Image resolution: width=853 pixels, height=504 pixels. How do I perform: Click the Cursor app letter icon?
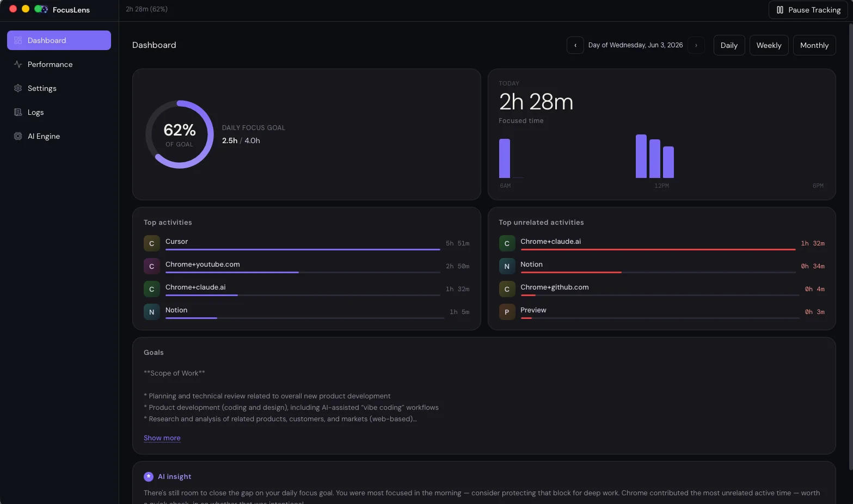point(152,243)
